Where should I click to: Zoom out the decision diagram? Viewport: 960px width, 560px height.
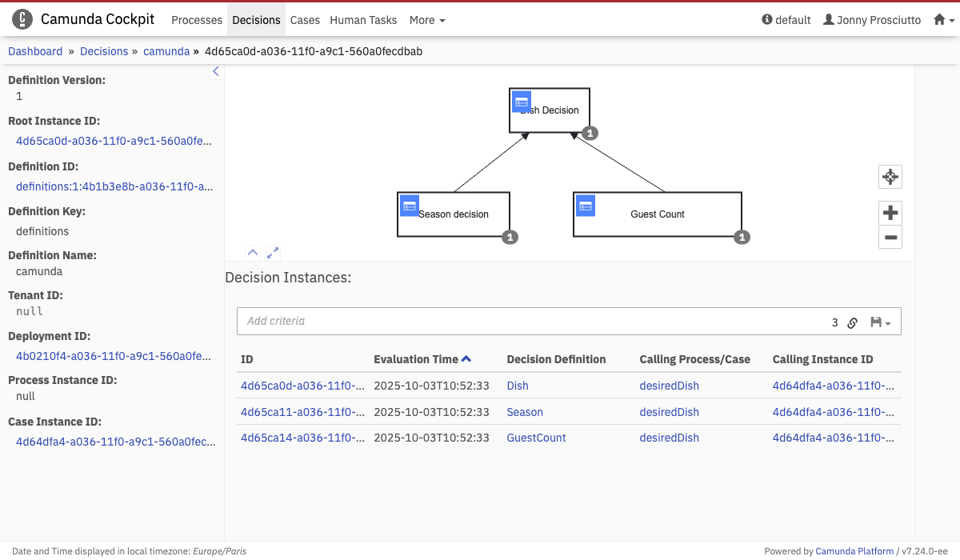tap(890, 237)
